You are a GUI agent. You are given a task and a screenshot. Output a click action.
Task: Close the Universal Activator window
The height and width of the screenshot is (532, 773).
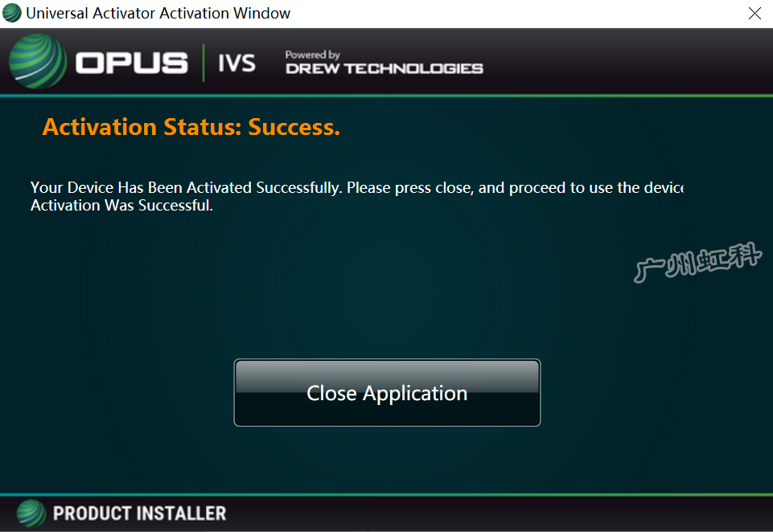(754, 14)
